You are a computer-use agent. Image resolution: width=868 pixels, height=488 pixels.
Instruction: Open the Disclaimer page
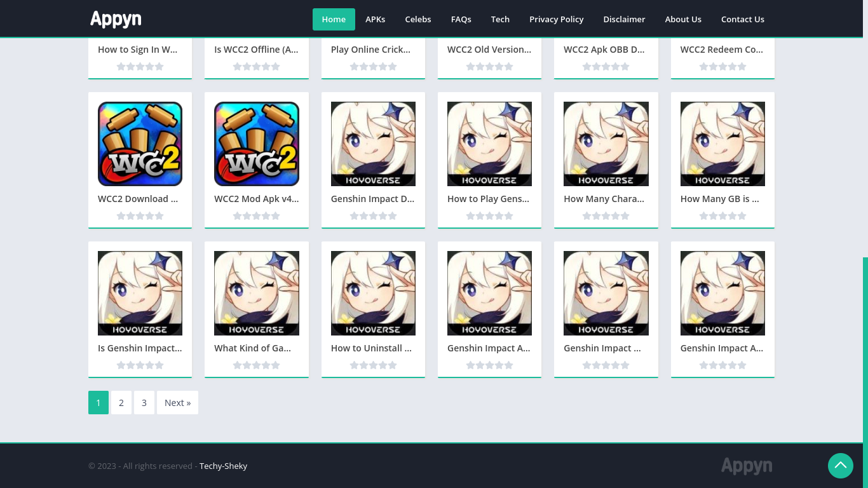tap(624, 19)
